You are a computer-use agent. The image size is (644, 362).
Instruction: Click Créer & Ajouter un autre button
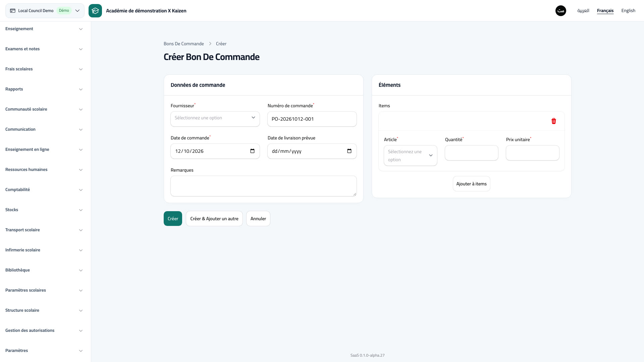(214, 219)
